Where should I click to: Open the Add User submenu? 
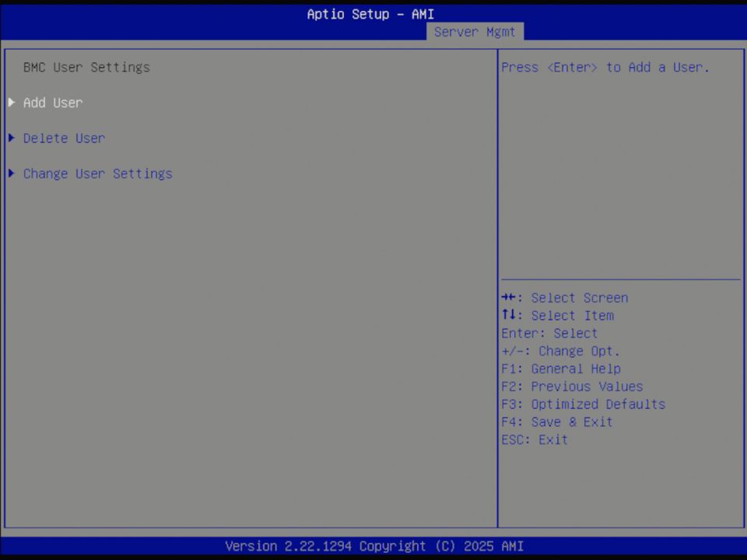52,103
